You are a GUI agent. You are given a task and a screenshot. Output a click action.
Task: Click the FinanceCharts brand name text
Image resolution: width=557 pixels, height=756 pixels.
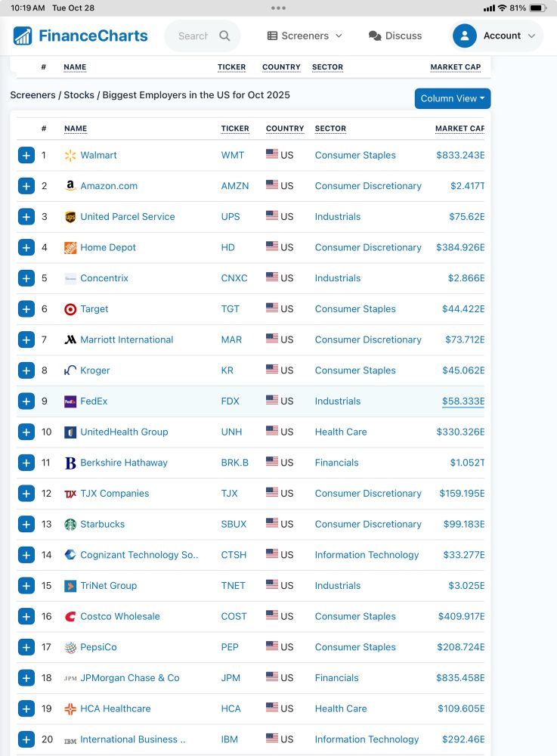[93, 36]
